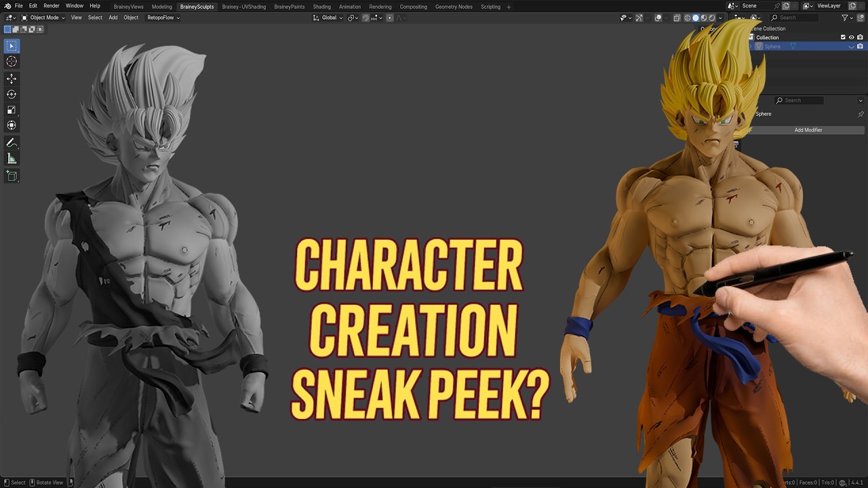Switch to Modeling workspace tab
The width and height of the screenshot is (868, 488).
(162, 7)
